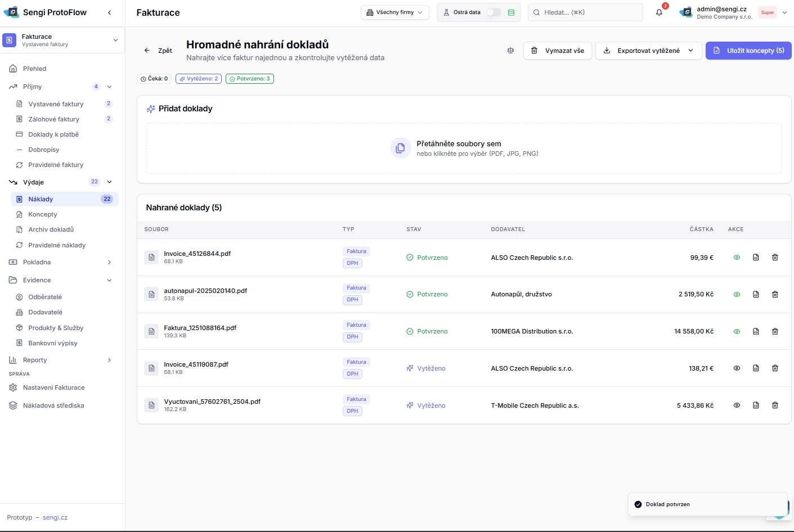Filter by the Potvrzeno: 3 status badge

(250, 79)
